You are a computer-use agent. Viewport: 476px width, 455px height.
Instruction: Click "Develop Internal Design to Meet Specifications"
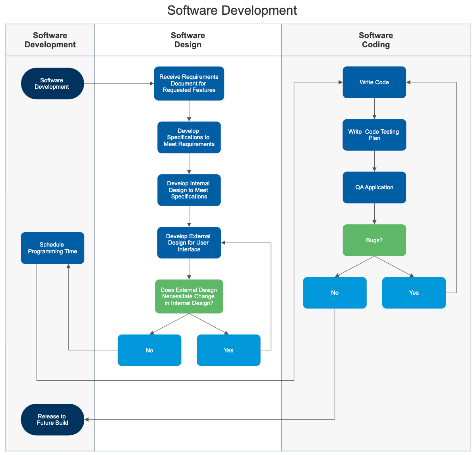189,190
